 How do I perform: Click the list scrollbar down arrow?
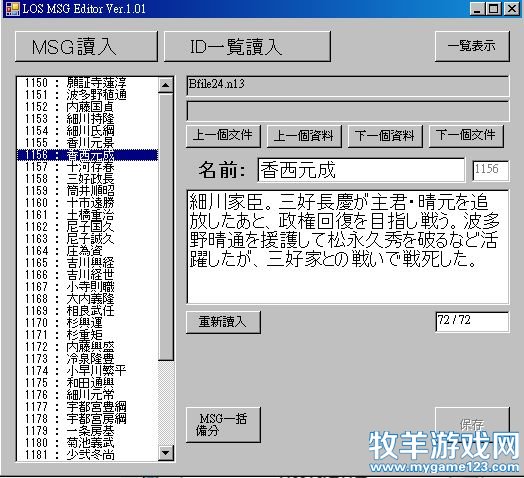[x=166, y=453]
